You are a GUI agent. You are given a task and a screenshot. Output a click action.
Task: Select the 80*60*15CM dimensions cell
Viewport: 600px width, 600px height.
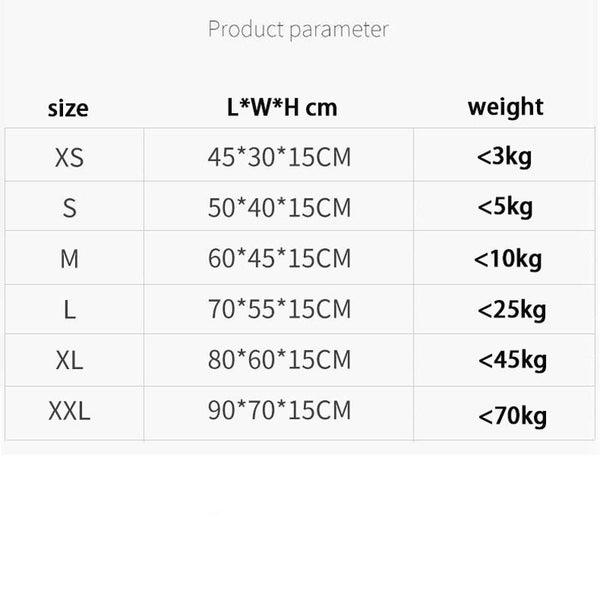279,360
